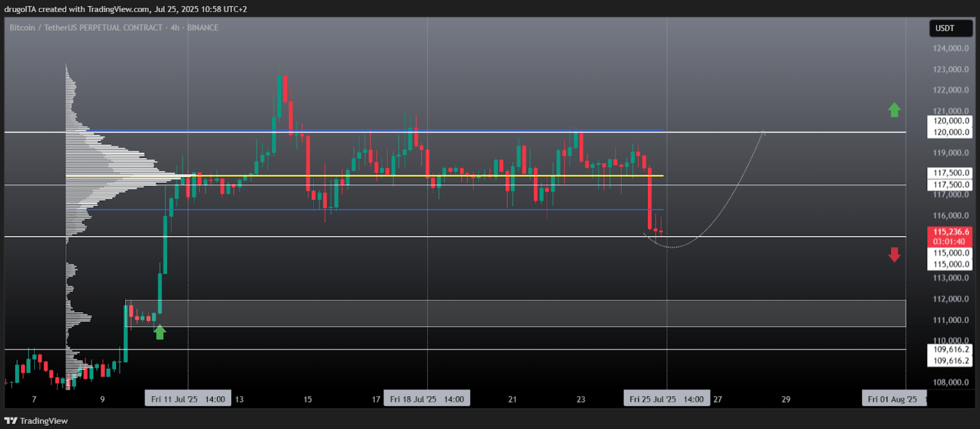
Task: Click BINANCE exchange name in title
Action: [x=202, y=28]
